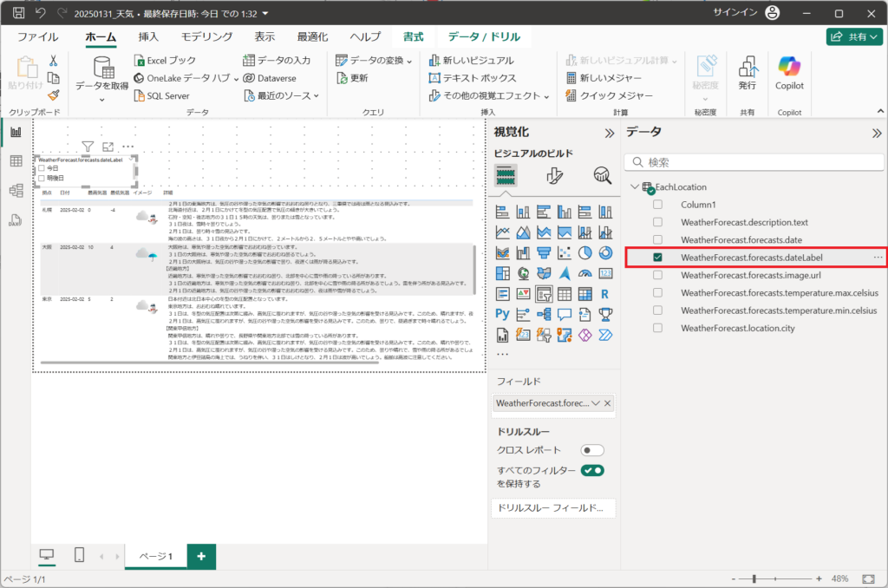Click the 共有 share button
The height and width of the screenshot is (588, 888).
pyautogui.click(x=854, y=36)
